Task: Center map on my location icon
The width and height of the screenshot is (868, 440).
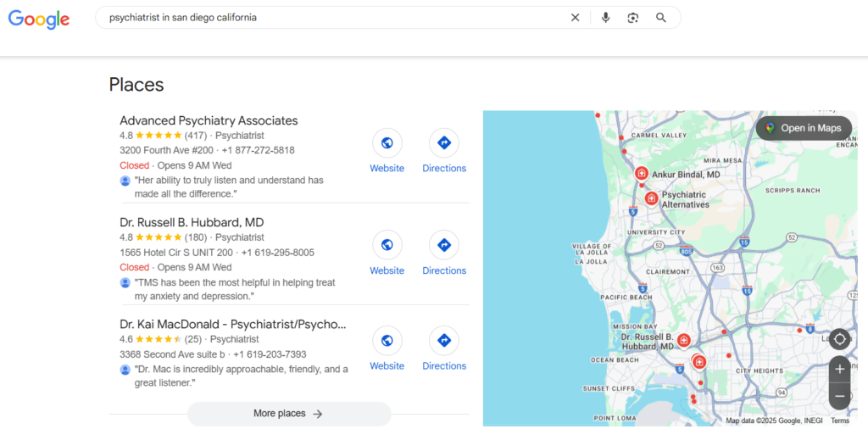Action: tap(840, 339)
